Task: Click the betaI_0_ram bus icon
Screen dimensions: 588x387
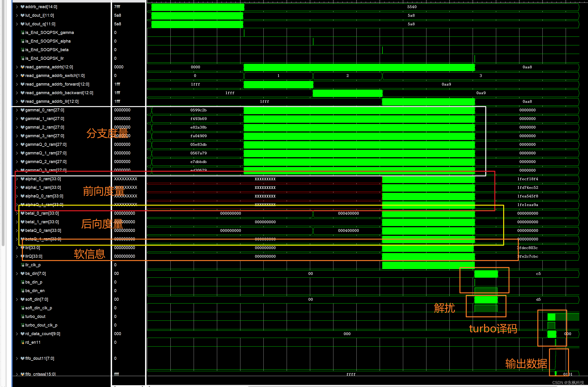Action: click(23, 213)
